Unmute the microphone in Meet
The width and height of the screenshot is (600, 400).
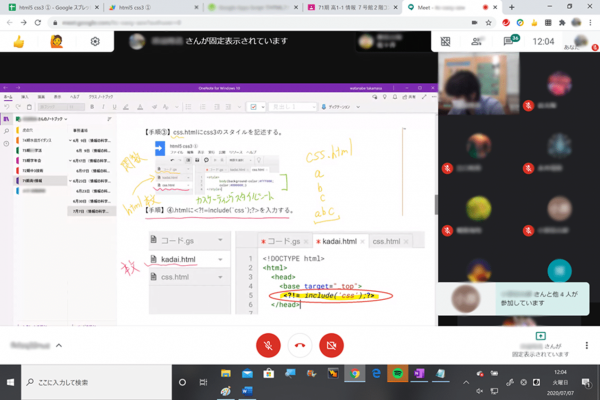click(x=267, y=346)
